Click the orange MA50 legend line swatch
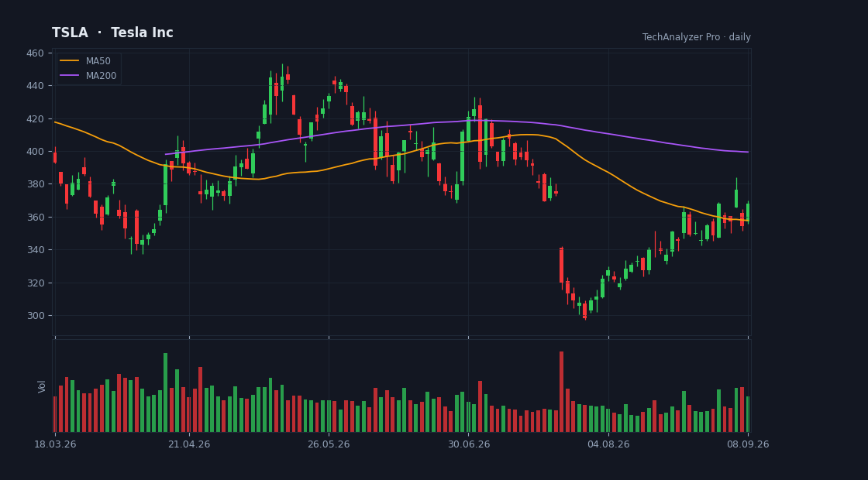The width and height of the screenshot is (868, 480). (69, 61)
